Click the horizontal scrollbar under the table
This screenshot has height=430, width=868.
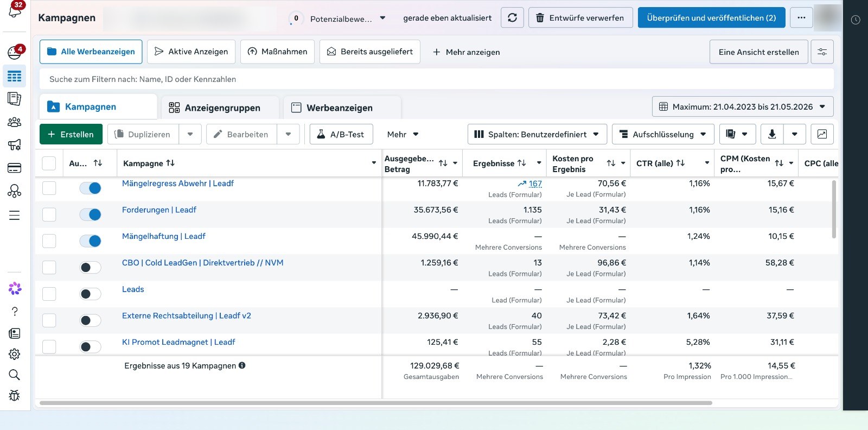(375, 403)
